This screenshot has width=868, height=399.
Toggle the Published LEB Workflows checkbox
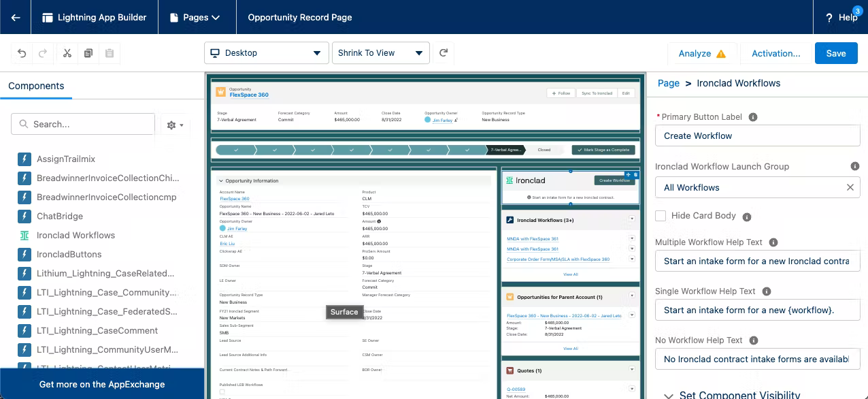click(x=222, y=392)
